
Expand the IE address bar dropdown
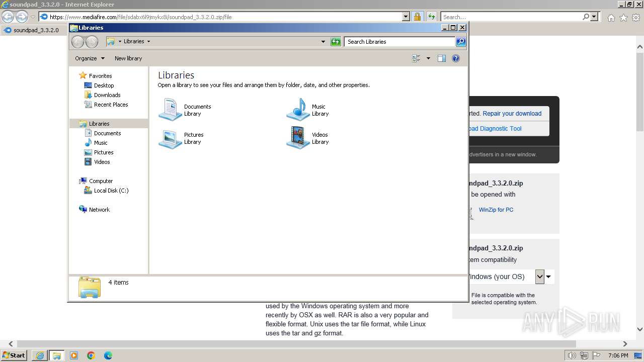pos(406,17)
